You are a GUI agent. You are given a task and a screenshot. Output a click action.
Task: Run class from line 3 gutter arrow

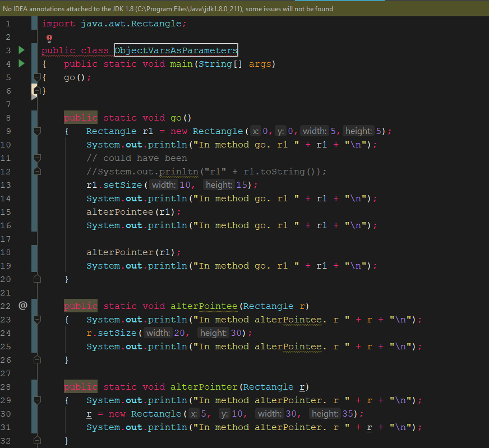coord(21,50)
